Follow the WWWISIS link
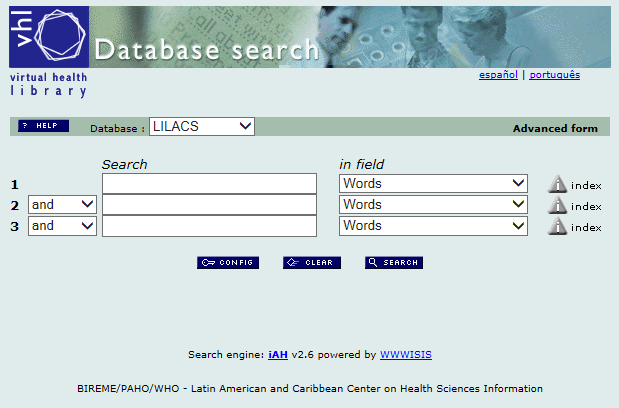The image size is (619, 408). click(x=406, y=355)
